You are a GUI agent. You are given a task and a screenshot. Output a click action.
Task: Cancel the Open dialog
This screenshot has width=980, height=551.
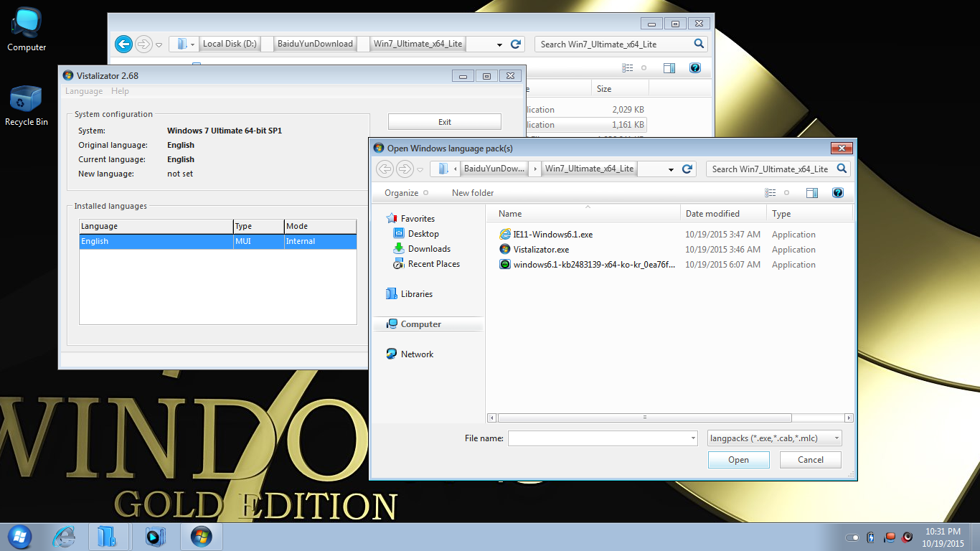811,460
